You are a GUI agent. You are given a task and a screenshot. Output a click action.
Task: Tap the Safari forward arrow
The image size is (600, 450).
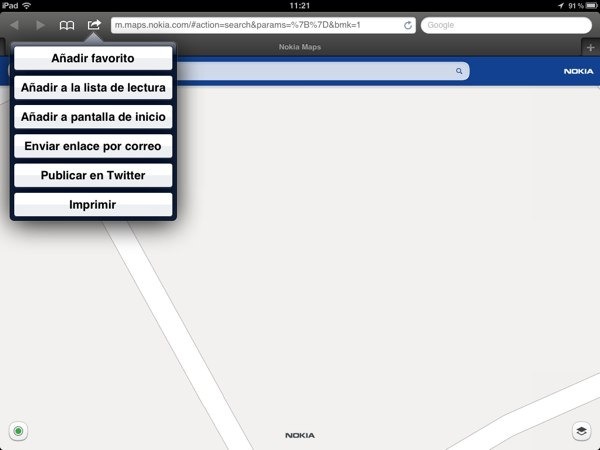(x=41, y=25)
